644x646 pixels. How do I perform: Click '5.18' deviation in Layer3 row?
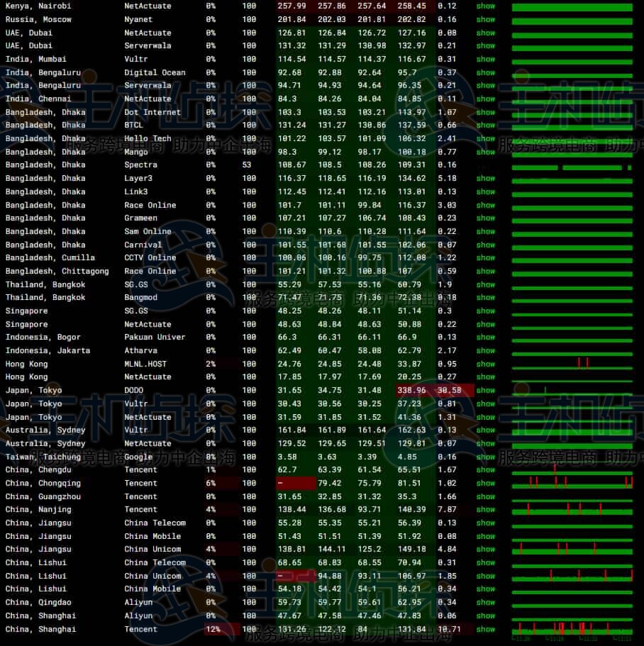click(x=447, y=179)
